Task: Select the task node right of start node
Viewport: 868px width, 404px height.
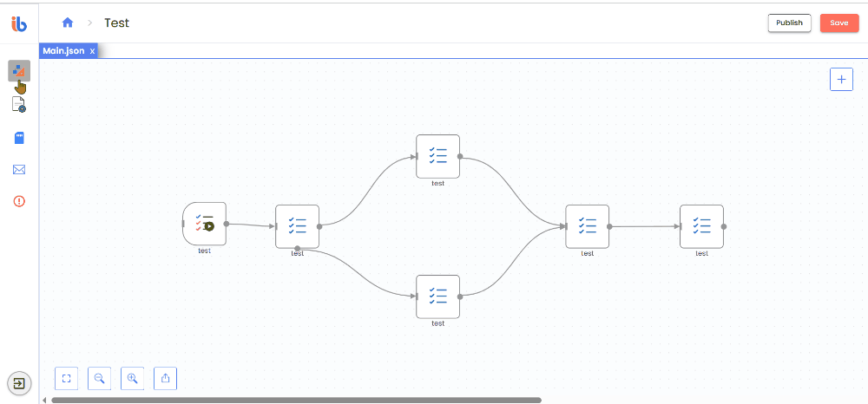Action: 297,226
